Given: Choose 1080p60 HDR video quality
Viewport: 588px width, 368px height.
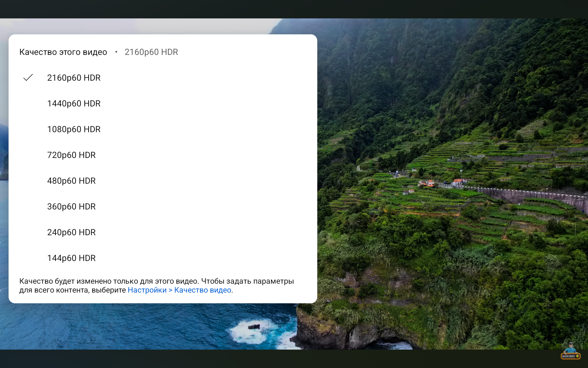Looking at the screenshot, I should [x=163, y=129].
